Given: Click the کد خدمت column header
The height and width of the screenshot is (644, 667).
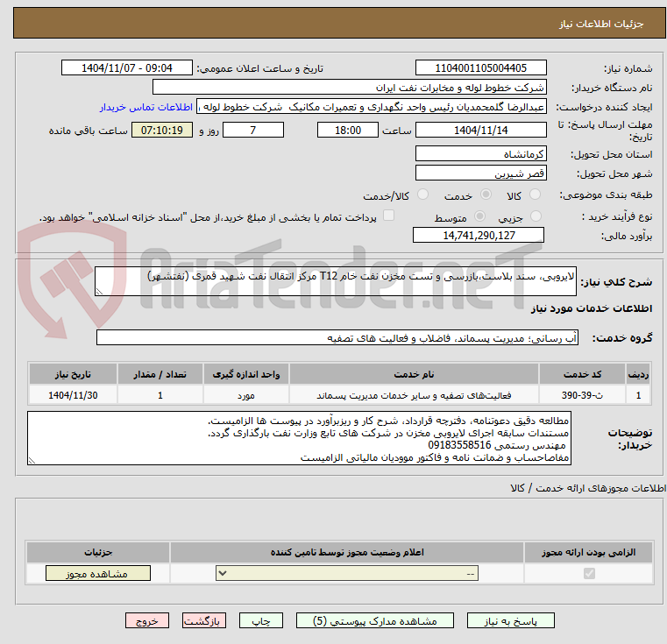Looking at the screenshot, I should 582,374.
